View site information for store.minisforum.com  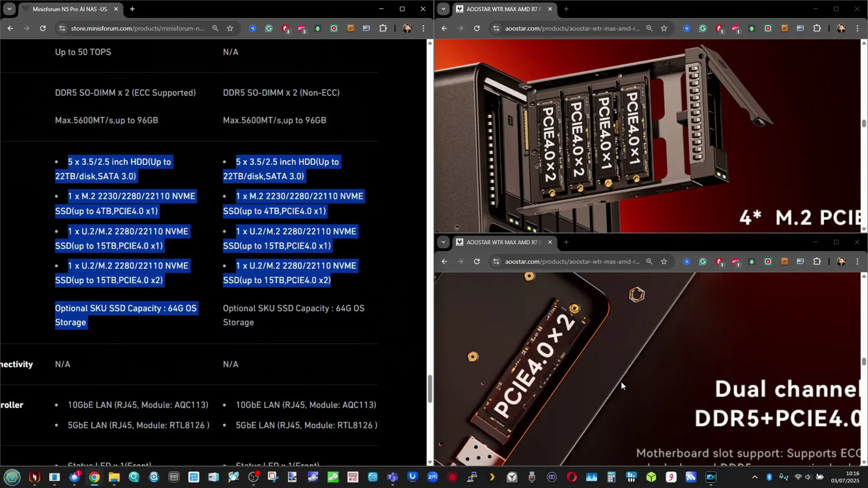(x=62, y=28)
